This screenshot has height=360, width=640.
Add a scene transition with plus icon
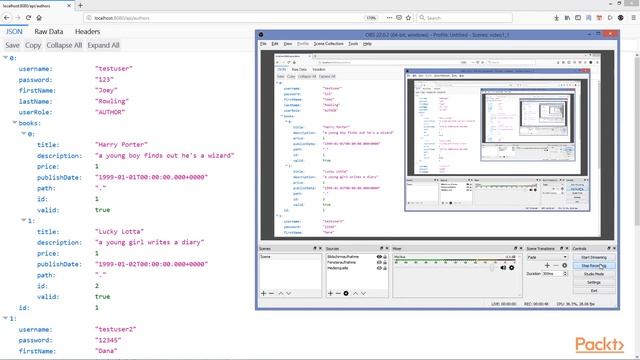pos(547,265)
